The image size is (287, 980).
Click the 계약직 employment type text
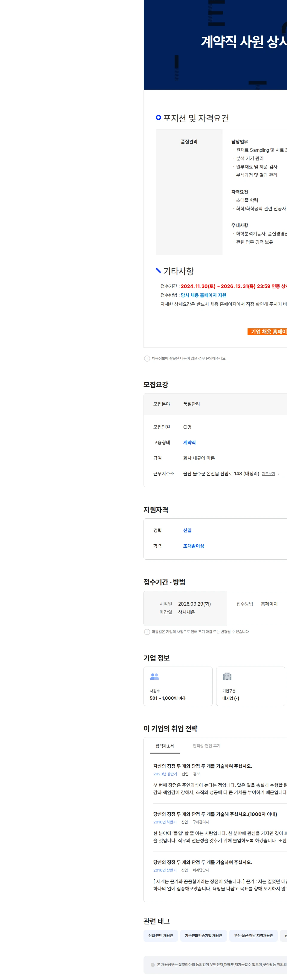pos(189,442)
